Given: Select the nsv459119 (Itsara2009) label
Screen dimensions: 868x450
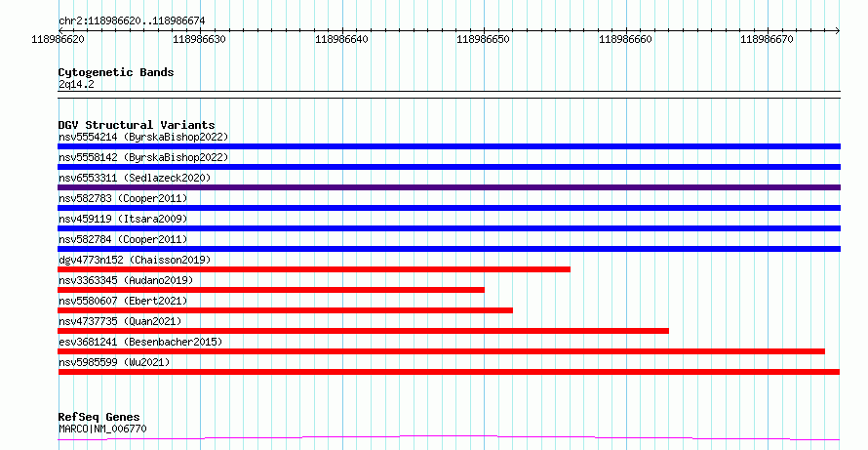Looking at the screenshot, I should coord(123,219).
